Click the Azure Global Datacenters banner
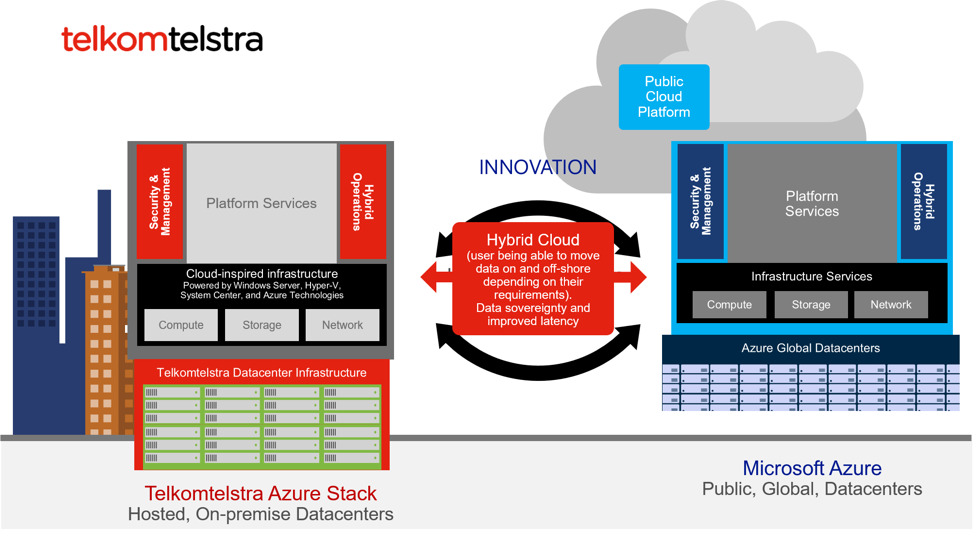The height and width of the screenshot is (537, 975). coord(811,349)
